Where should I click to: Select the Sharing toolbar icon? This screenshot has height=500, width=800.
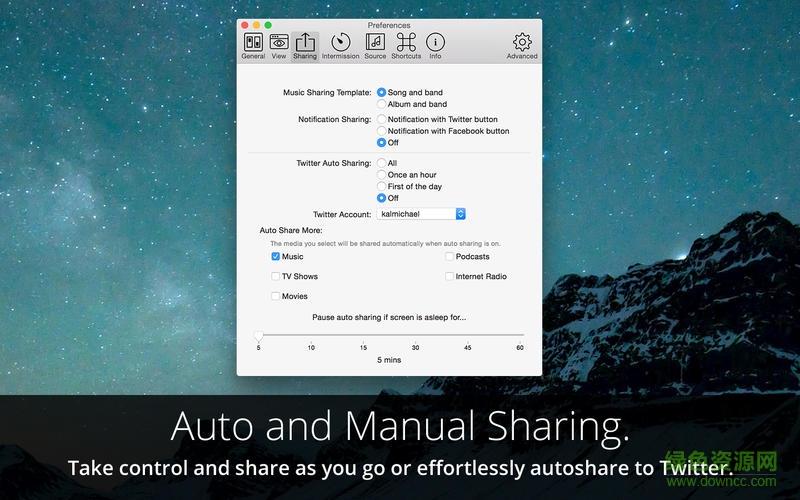click(305, 45)
